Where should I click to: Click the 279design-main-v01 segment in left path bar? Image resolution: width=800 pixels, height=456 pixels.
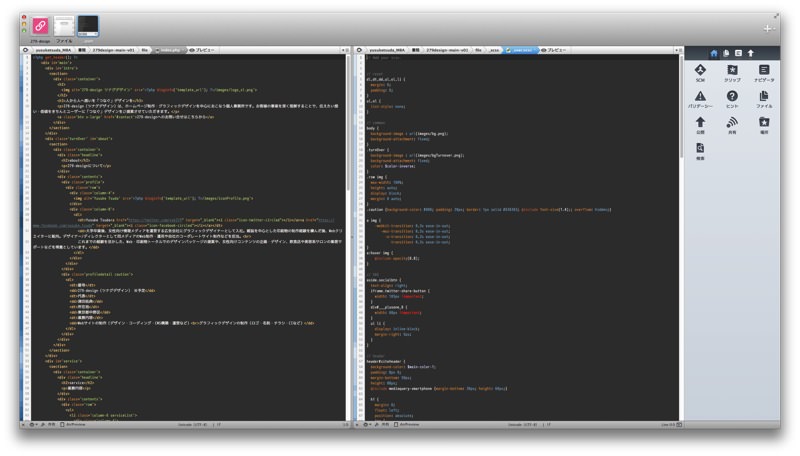[113, 50]
